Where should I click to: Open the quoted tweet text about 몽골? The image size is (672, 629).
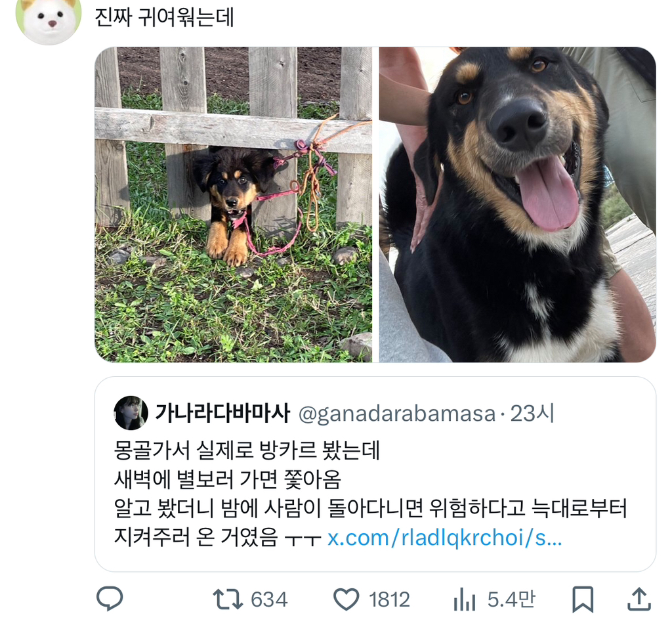[371, 494]
